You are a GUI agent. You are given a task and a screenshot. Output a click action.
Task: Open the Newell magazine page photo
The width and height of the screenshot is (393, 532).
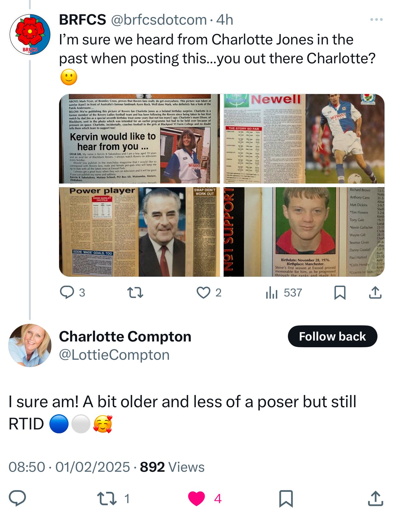click(304, 138)
